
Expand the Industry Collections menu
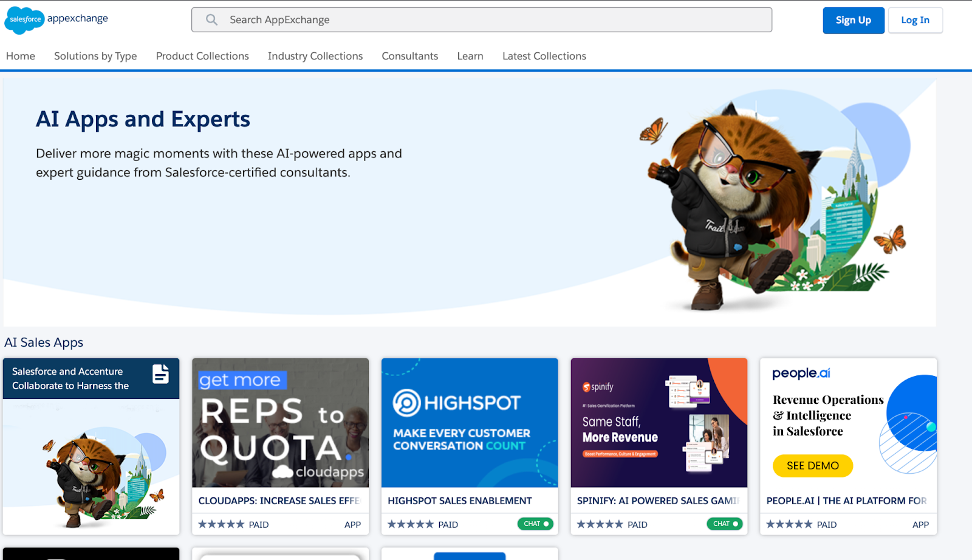[315, 56]
